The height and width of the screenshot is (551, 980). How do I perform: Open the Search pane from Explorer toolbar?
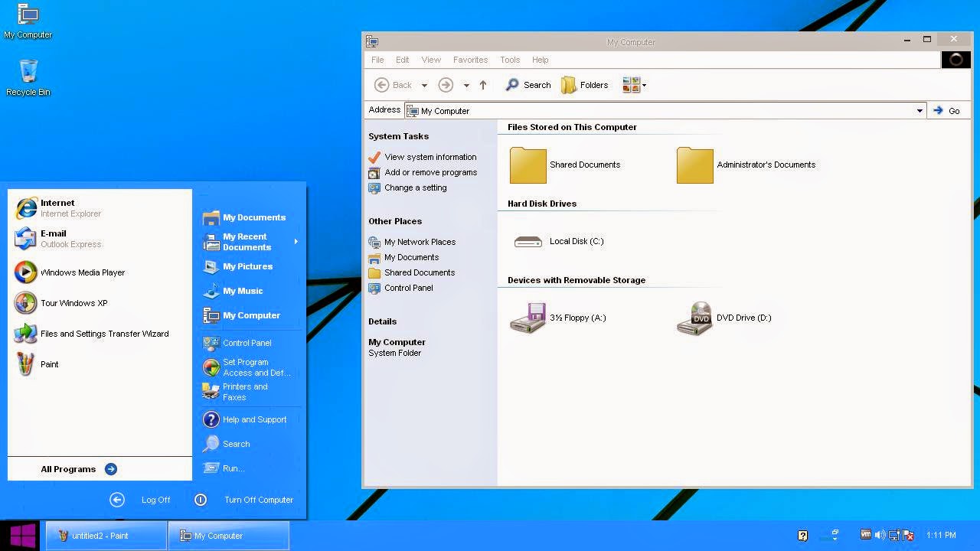click(x=528, y=85)
